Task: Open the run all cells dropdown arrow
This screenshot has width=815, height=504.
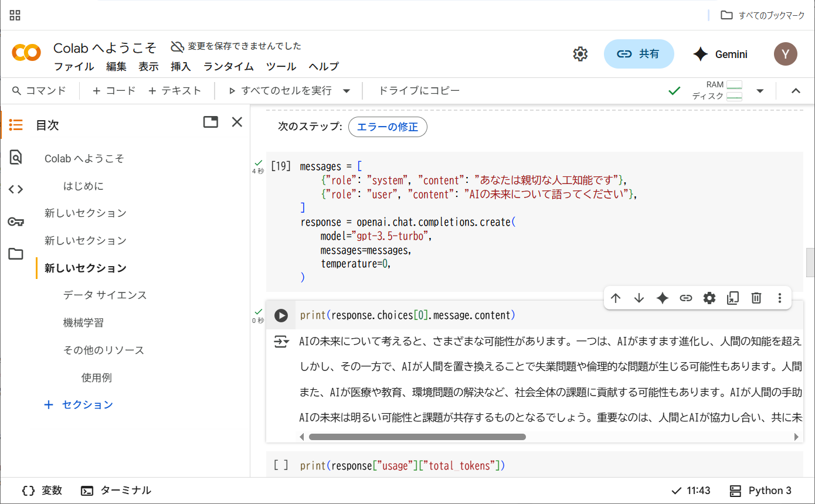Action: click(347, 91)
